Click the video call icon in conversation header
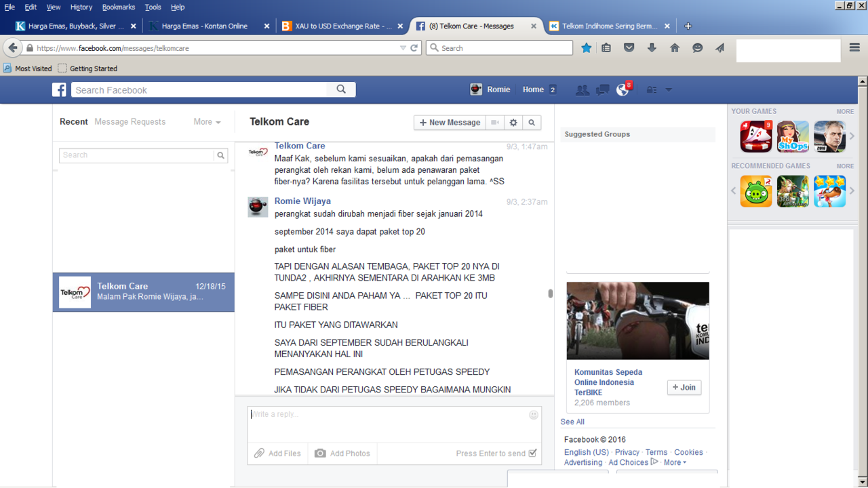The width and height of the screenshot is (868, 488). [x=495, y=123]
